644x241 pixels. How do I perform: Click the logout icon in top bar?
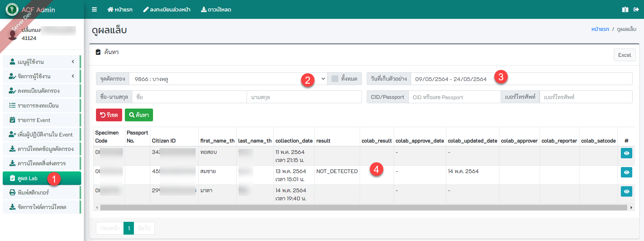[636, 9]
